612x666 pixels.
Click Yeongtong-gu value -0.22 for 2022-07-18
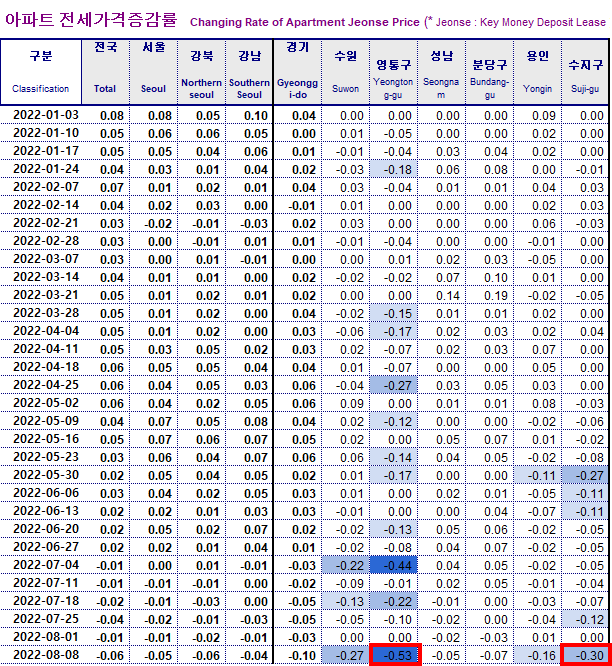[x=393, y=601]
